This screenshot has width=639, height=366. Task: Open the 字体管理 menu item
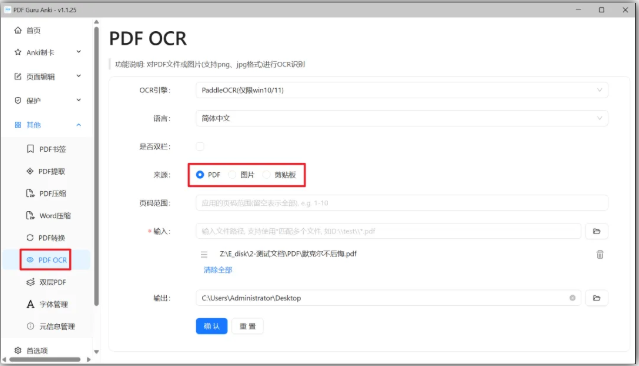(53, 304)
